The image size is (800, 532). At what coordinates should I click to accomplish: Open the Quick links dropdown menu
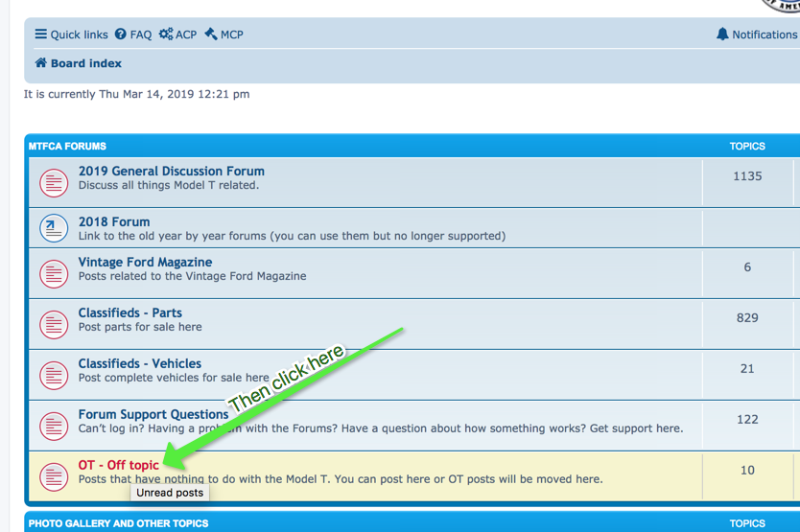[x=72, y=35]
